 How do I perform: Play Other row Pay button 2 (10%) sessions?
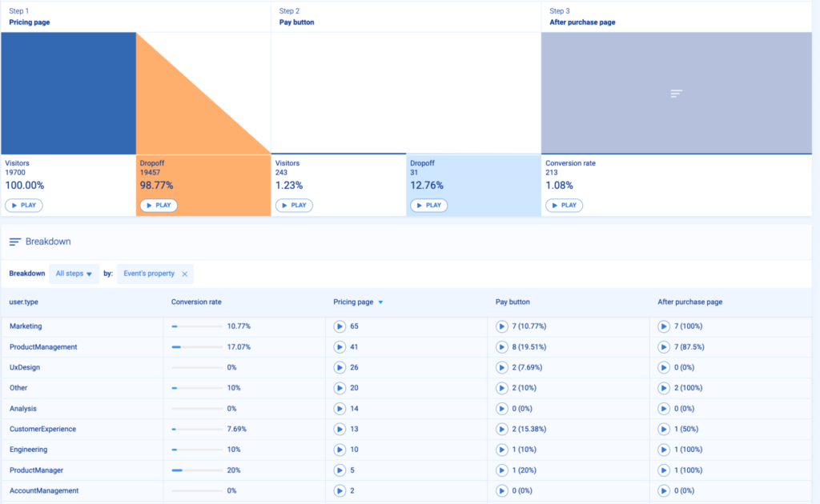click(x=501, y=388)
